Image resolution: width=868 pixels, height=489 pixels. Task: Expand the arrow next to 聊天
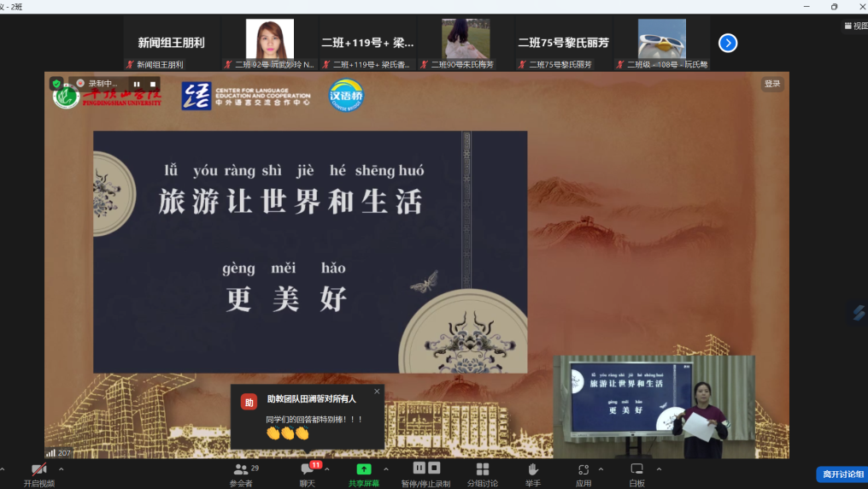pyautogui.click(x=327, y=469)
